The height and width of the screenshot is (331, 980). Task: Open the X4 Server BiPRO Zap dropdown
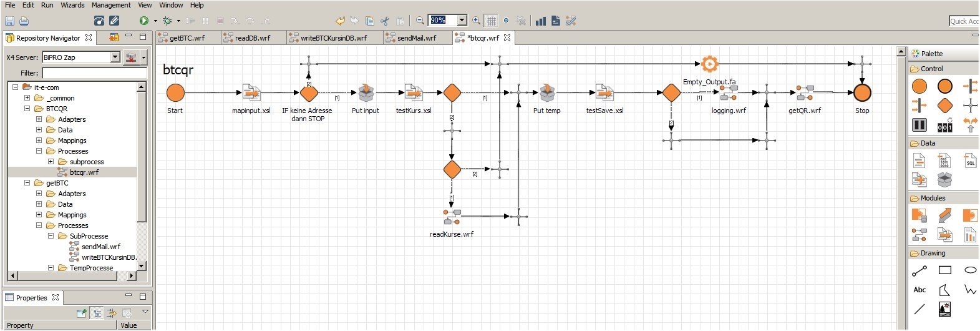(115, 57)
